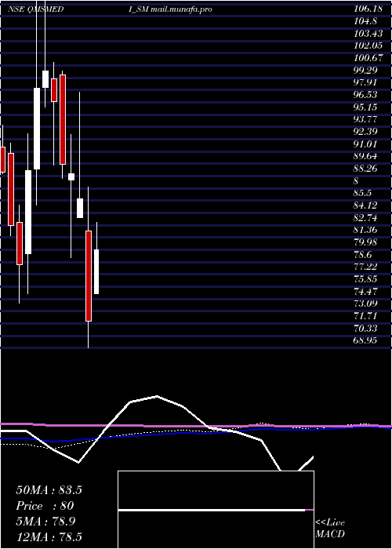The width and height of the screenshot is (392, 549).
Task: Click the 5MA : 78.9 readout
Action: tap(45, 522)
